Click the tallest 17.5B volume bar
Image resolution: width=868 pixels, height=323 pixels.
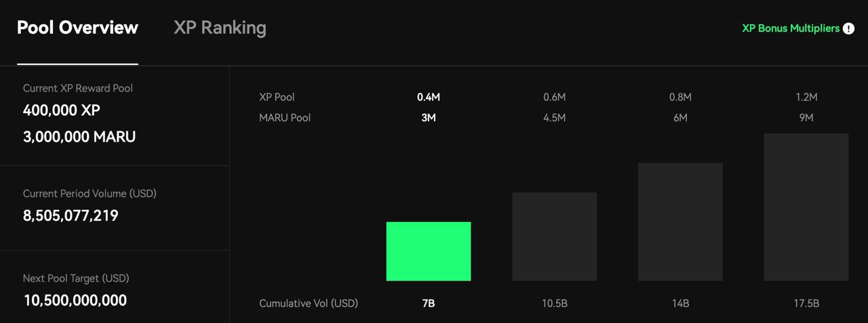(806, 207)
